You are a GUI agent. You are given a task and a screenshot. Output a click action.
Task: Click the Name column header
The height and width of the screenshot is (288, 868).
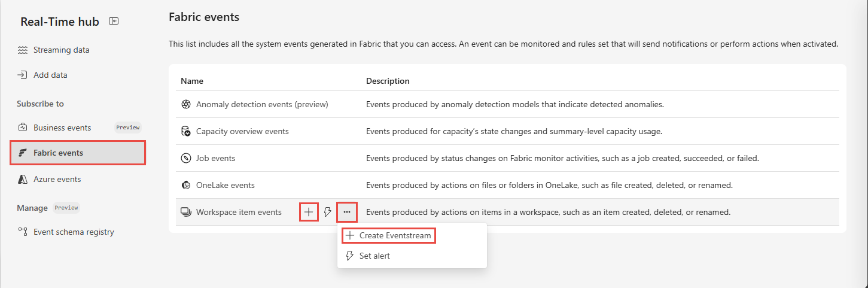coord(192,81)
